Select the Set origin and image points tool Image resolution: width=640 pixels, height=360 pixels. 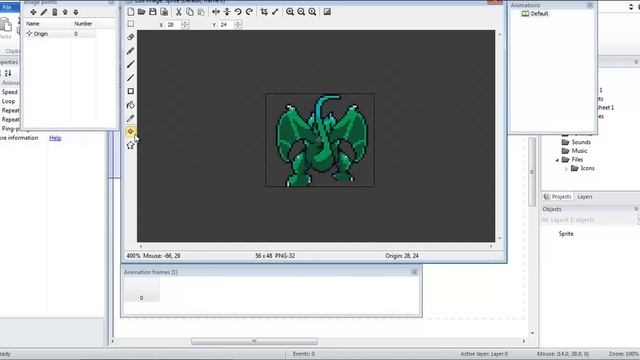[131, 131]
